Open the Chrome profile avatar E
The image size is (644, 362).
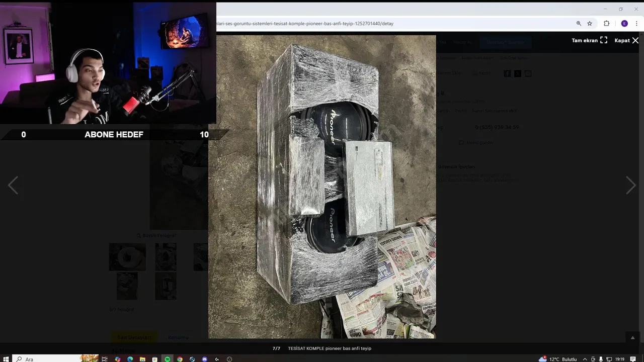click(624, 24)
